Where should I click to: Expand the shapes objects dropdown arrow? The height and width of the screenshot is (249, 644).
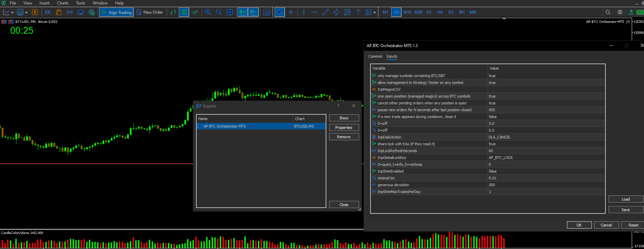pyautogui.click(x=374, y=13)
